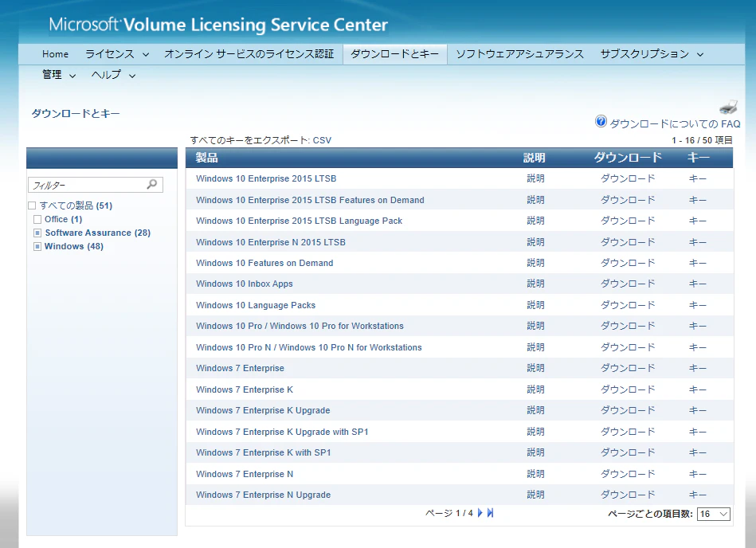Click ダウンロード for Windows 10 Inbox Apps
The width and height of the screenshot is (756, 548).
(x=628, y=284)
